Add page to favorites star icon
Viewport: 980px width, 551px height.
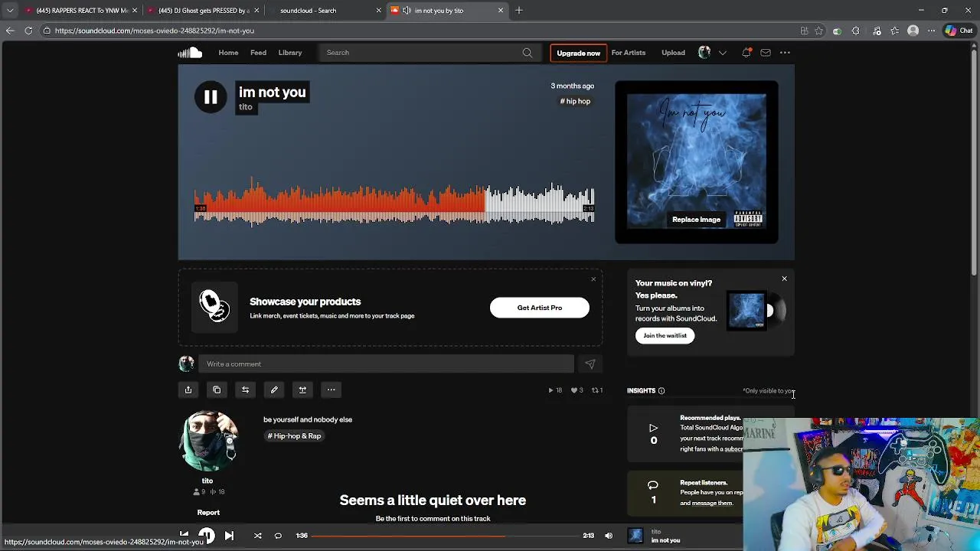click(x=818, y=31)
